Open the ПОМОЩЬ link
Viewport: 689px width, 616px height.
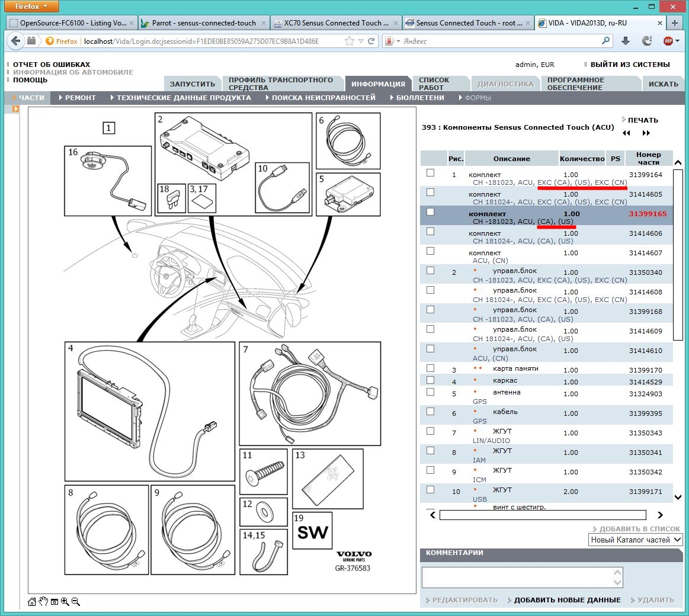[30, 79]
